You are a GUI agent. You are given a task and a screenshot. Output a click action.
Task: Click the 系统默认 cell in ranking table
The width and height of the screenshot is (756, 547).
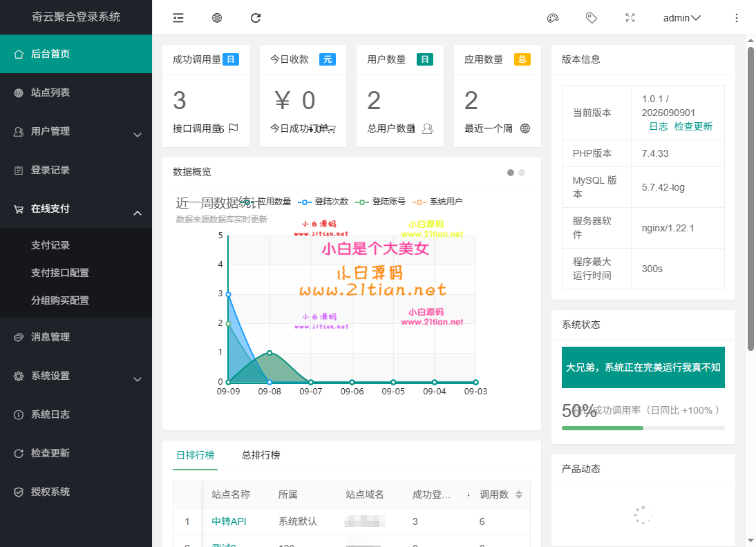298,521
